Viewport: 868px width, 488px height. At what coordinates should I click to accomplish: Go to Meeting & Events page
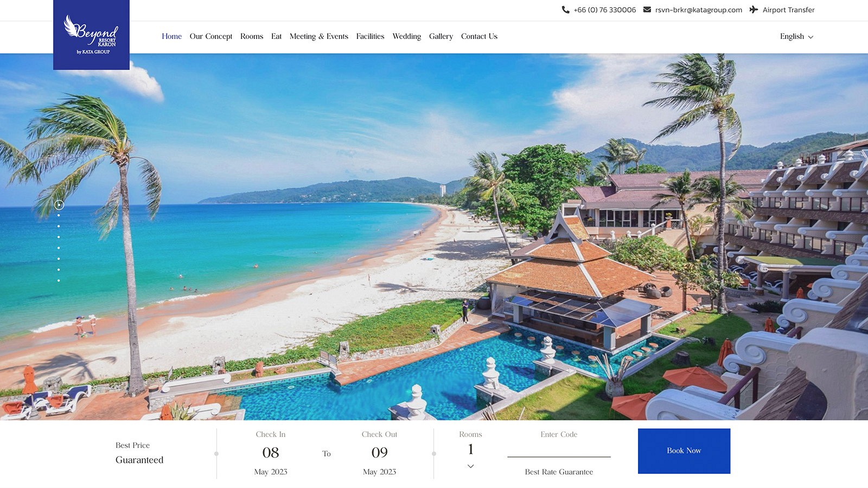click(319, 36)
